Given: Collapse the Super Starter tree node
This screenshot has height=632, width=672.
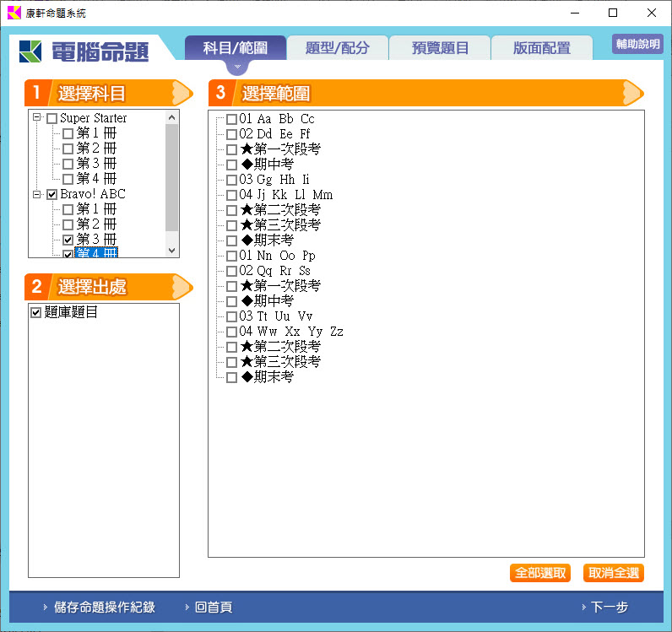Looking at the screenshot, I should click(37, 118).
